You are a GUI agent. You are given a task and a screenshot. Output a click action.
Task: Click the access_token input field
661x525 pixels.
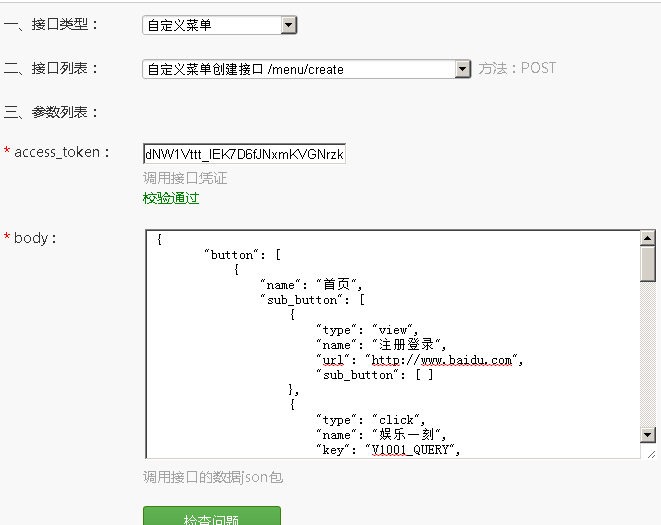[x=244, y=154]
